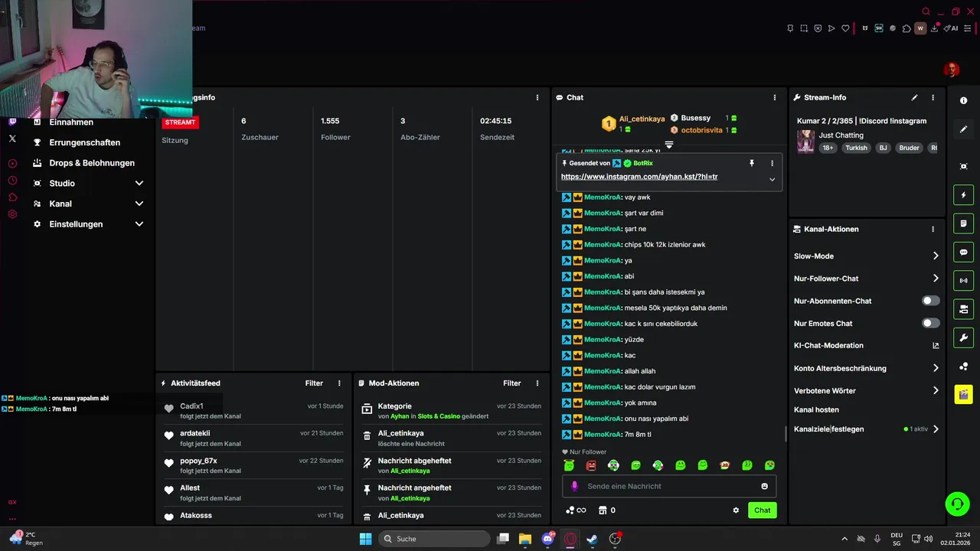Image resolution: width=980 pixels, height=551 pixels.
Task: Click the heart bookmark icon in browser toolbar
Action: point(845,28)
